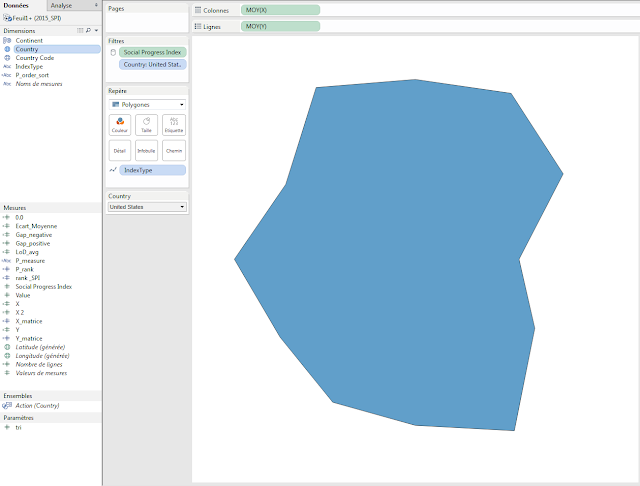This screenshot has height=486, width=640.
Task: Switch to the Analyse tab
Action: (x=61, y=6)
